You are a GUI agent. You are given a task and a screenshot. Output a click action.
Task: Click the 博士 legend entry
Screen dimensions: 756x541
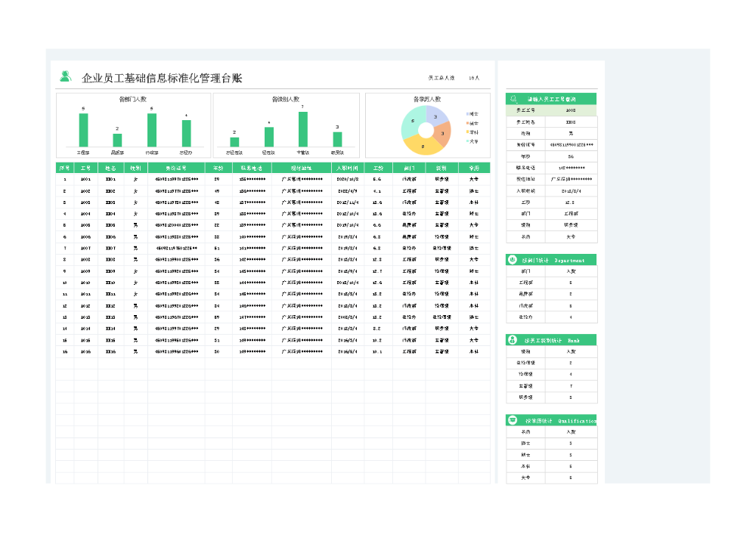(x=472, y=113)
